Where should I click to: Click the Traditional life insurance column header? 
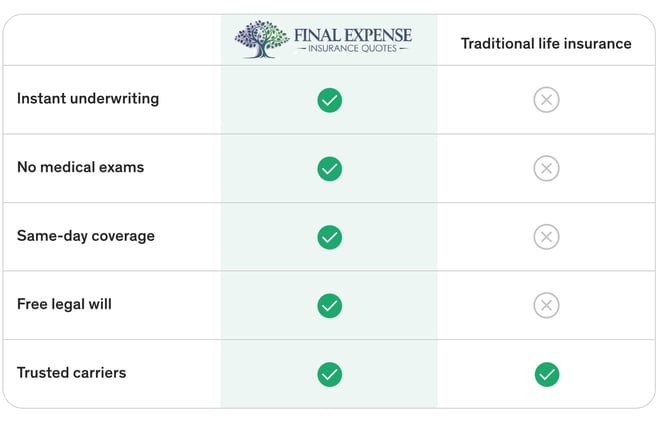coord(546,44)
